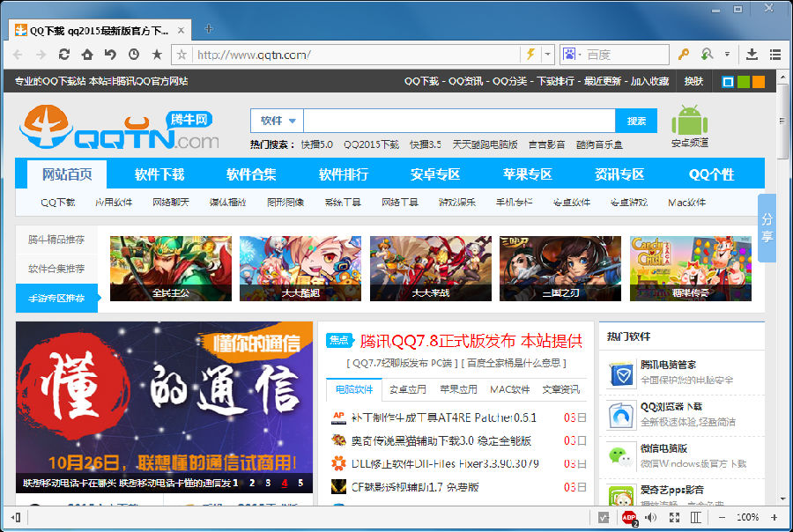The image size is (793, 532).
Task: Open the 软件 search category dropdown
Action: [x=278, y=121]
